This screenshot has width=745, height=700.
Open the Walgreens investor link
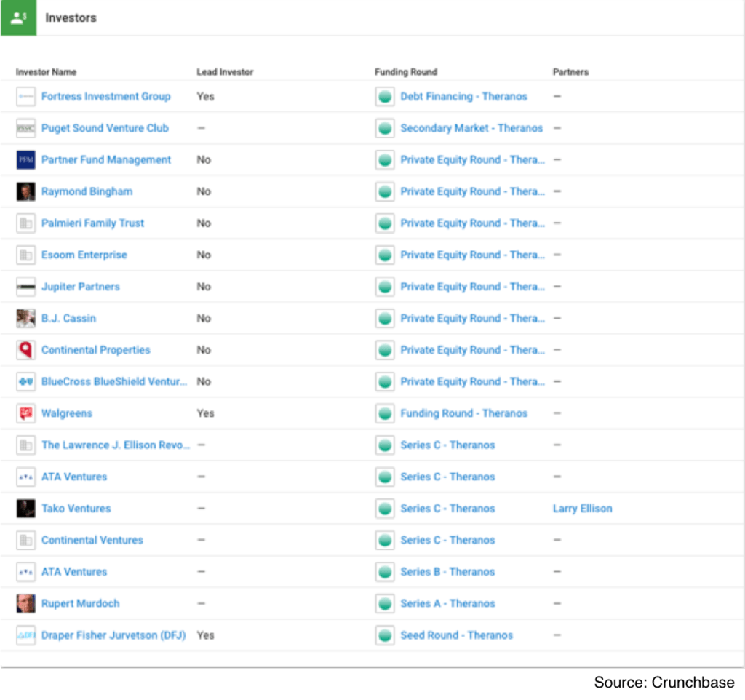click(x=66, y=413)
